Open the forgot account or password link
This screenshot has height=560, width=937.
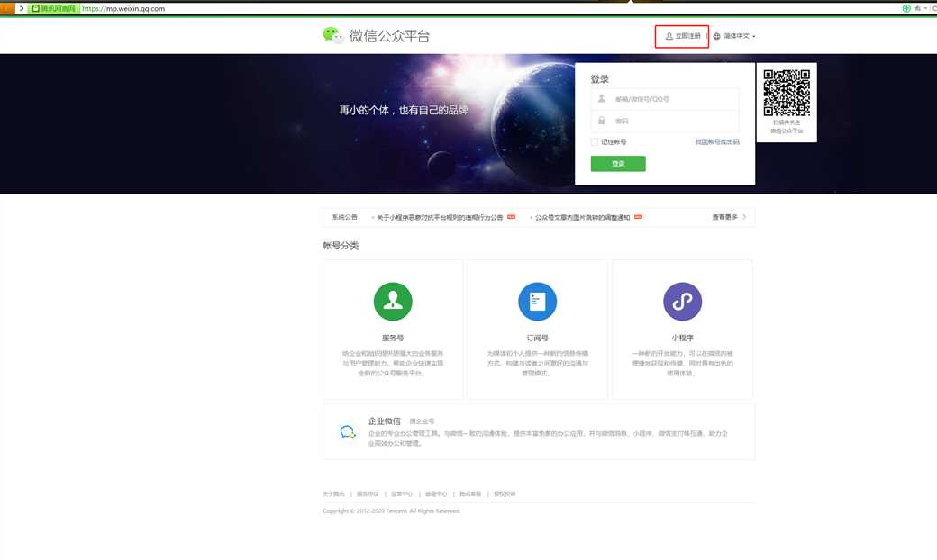[x=717, y=142]
